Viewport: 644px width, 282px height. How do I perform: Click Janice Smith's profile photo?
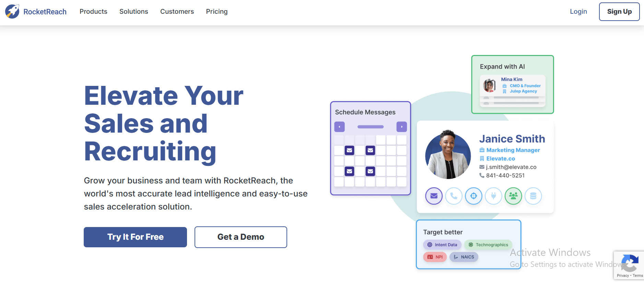tap(448, 155)
